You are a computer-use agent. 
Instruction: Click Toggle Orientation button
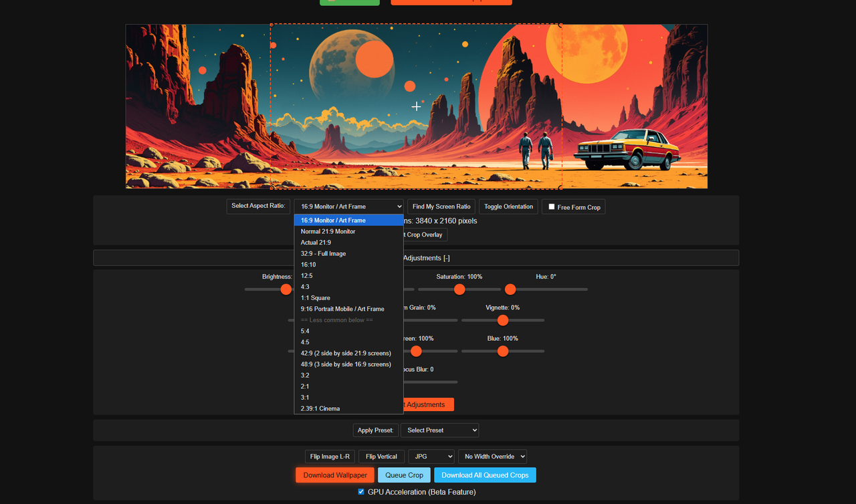[x=508, y=207]
